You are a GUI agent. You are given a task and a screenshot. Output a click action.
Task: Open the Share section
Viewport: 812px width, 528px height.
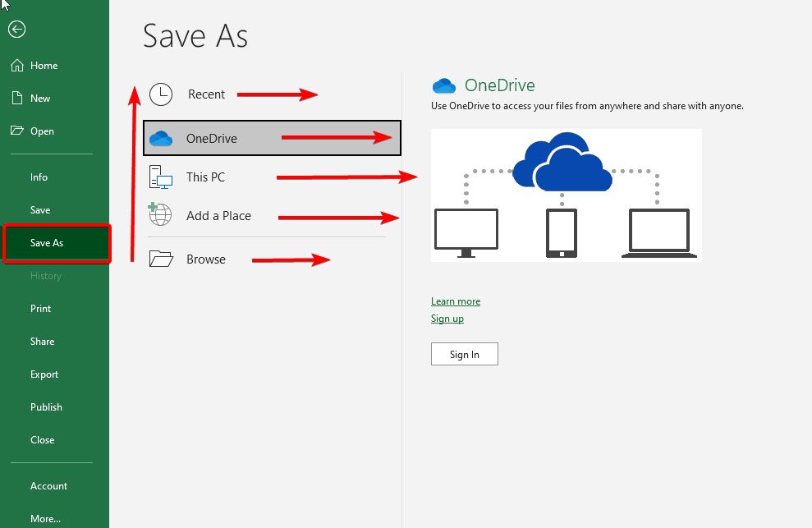click(x=54, y=342)
